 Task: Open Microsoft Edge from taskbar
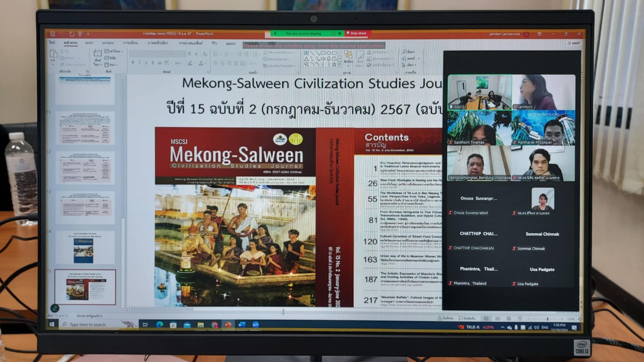159,325
